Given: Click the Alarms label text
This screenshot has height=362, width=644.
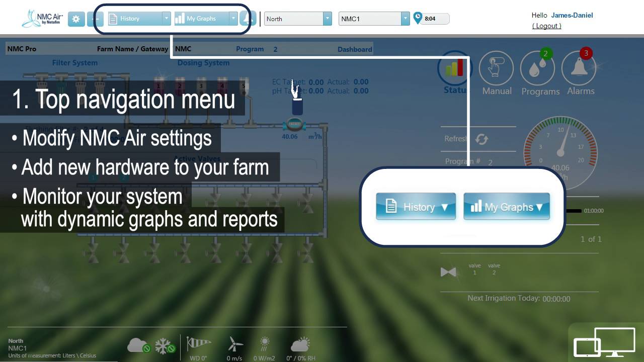Looking at the screenshot, I should [581, 91].
